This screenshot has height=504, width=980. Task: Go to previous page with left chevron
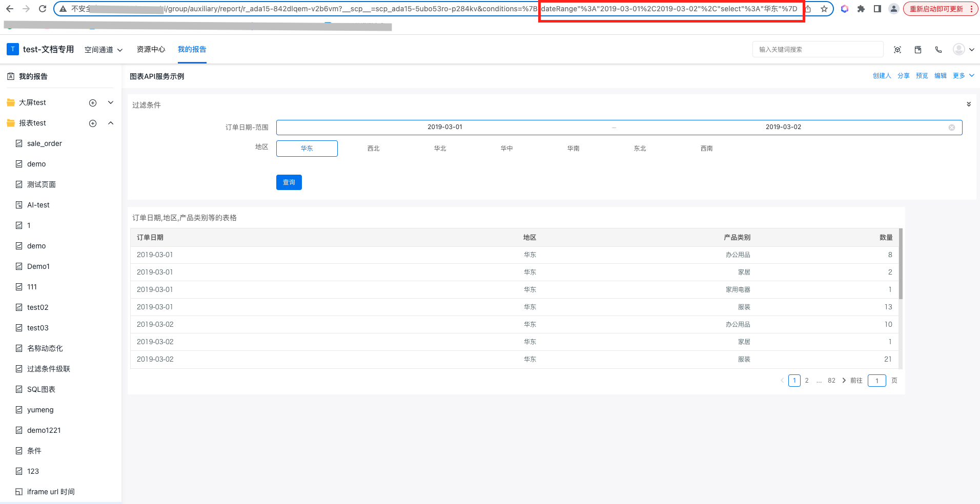782,381
